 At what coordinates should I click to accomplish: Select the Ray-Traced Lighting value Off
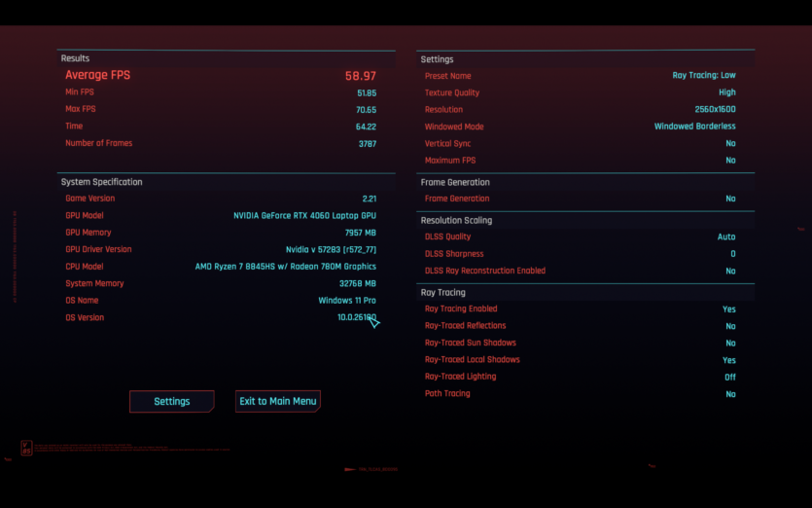point(730,378)
